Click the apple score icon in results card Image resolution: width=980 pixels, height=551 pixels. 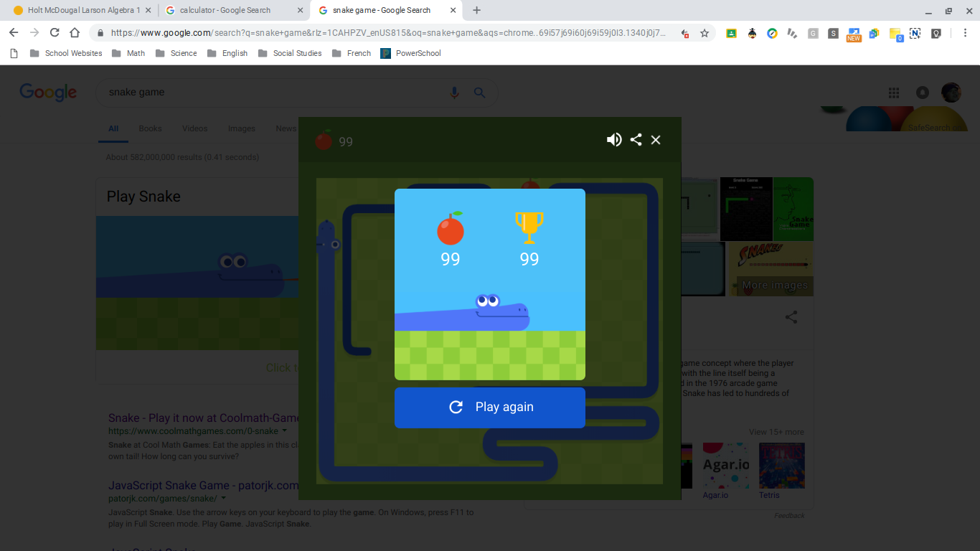451,228
